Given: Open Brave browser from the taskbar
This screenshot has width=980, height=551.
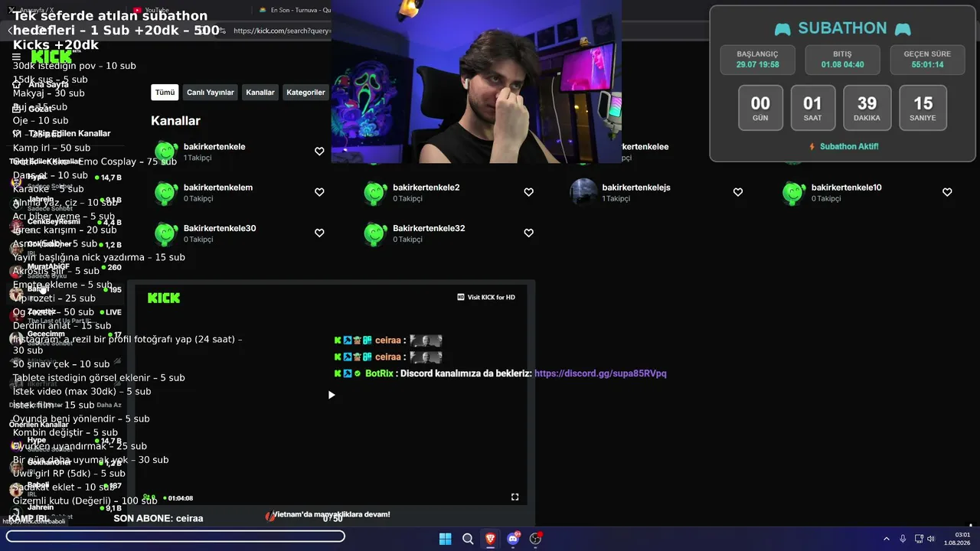Looking at the screenshot, I should coord(490,539).
